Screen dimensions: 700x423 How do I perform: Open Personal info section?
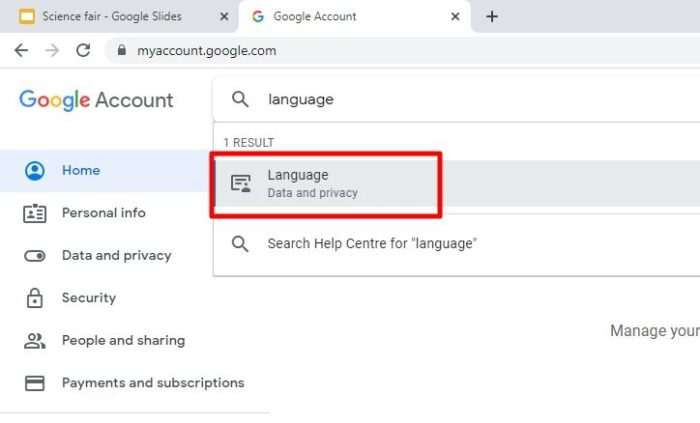(x=105, y=213)
